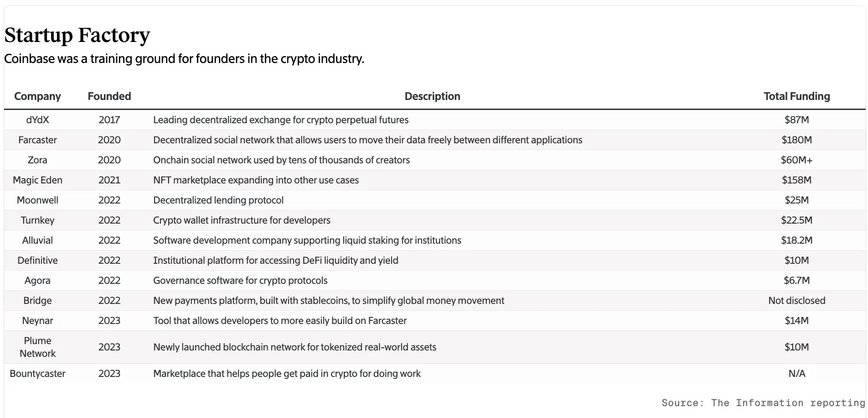Click the Founded column header
This screenshot has height=418, width=868.
coord(109,96)
